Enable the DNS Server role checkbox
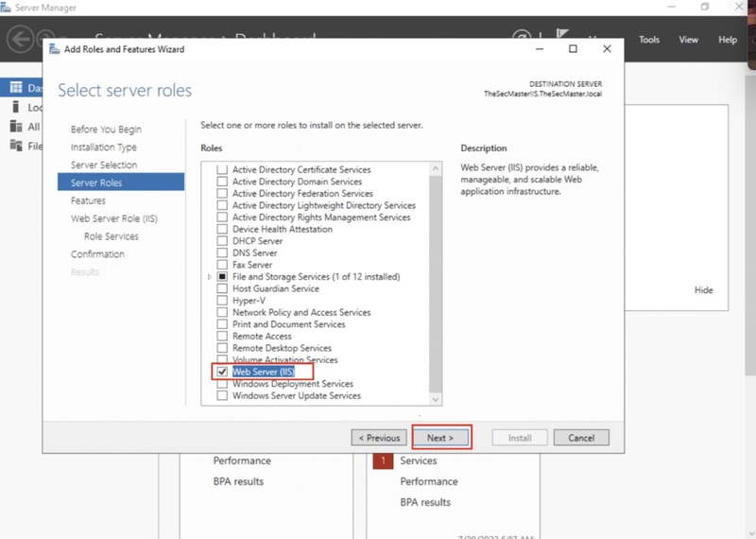The height and width of the screenshot is (539, 756). 222,252
